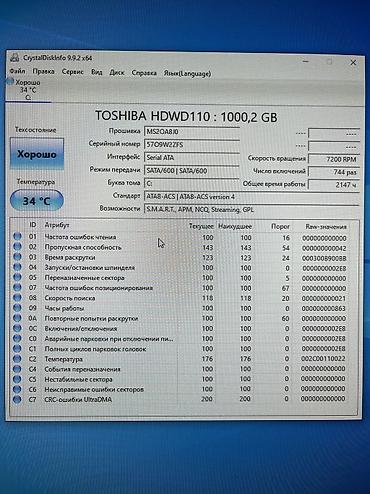
Task: Click the Общее время работы value 2147 ч
Action: tap(334, 185)
